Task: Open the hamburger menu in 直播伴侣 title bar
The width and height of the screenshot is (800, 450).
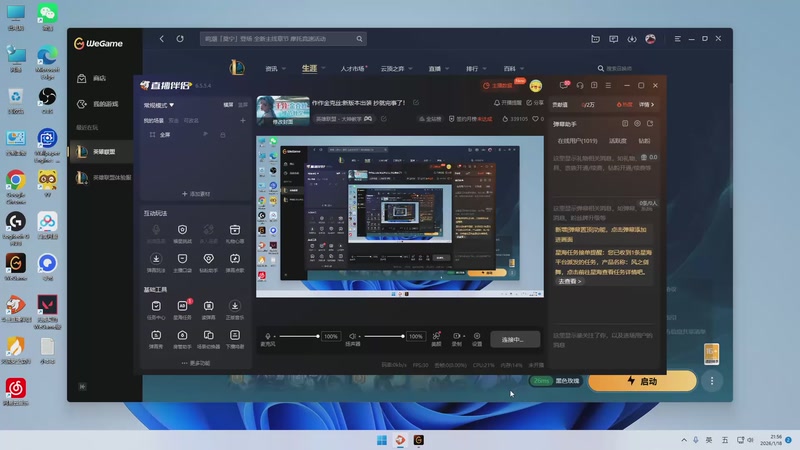Action: pyautogui.click(x=608, y=85)
